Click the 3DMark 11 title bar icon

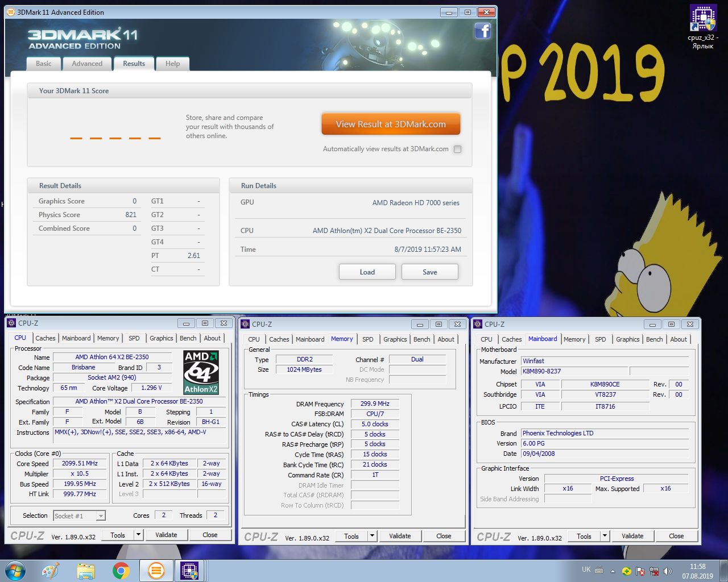(x=10, y=12)
